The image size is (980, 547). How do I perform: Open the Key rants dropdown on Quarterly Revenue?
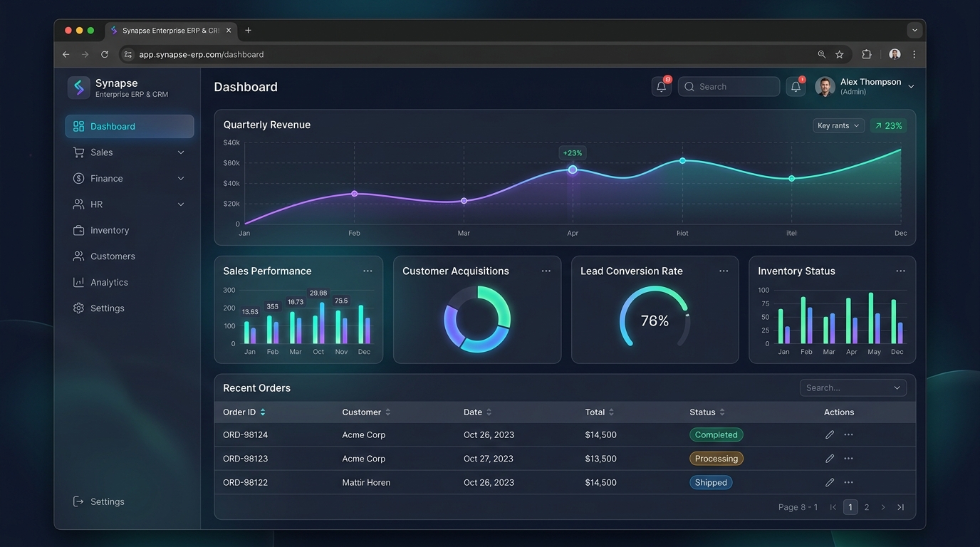pos(839,126)
